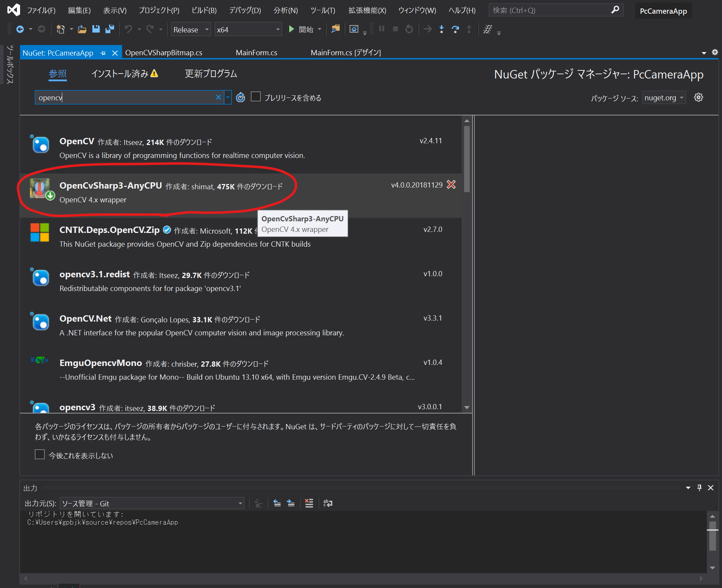Enable プレリリースを含める checkbox
722x588 pixels.
tap(256, 96)
